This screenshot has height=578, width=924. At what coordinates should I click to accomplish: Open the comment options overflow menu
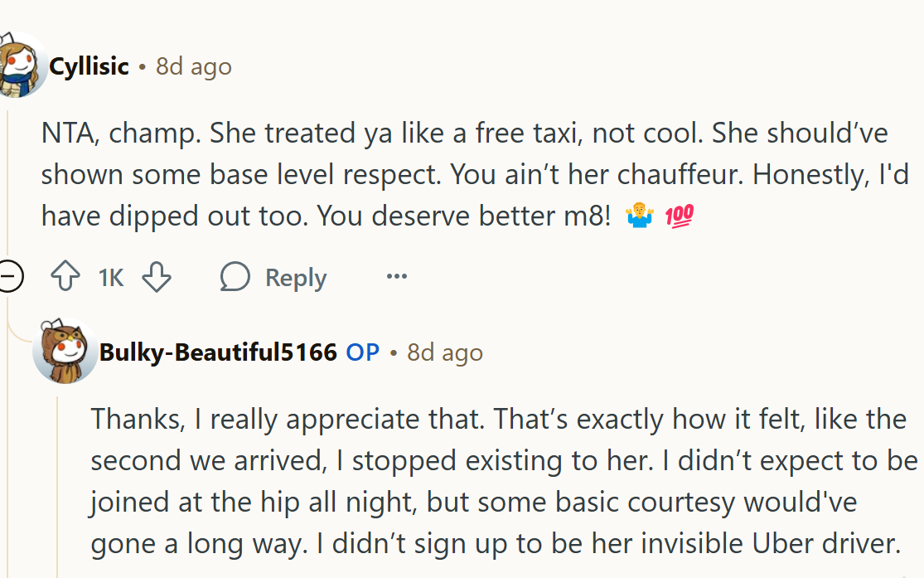pyautogui.click(x=396, y=277)
